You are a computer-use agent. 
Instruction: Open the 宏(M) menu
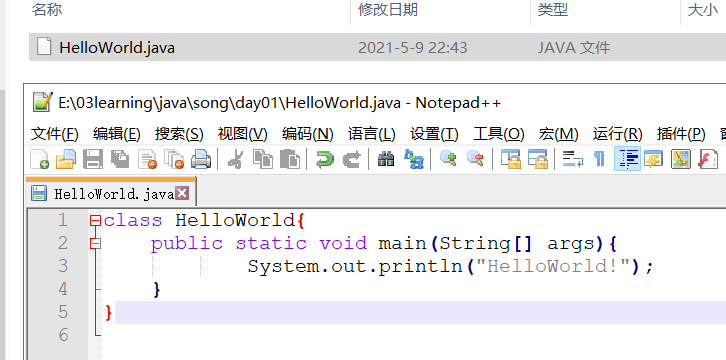pyautogui.click(x=558, y=134)
